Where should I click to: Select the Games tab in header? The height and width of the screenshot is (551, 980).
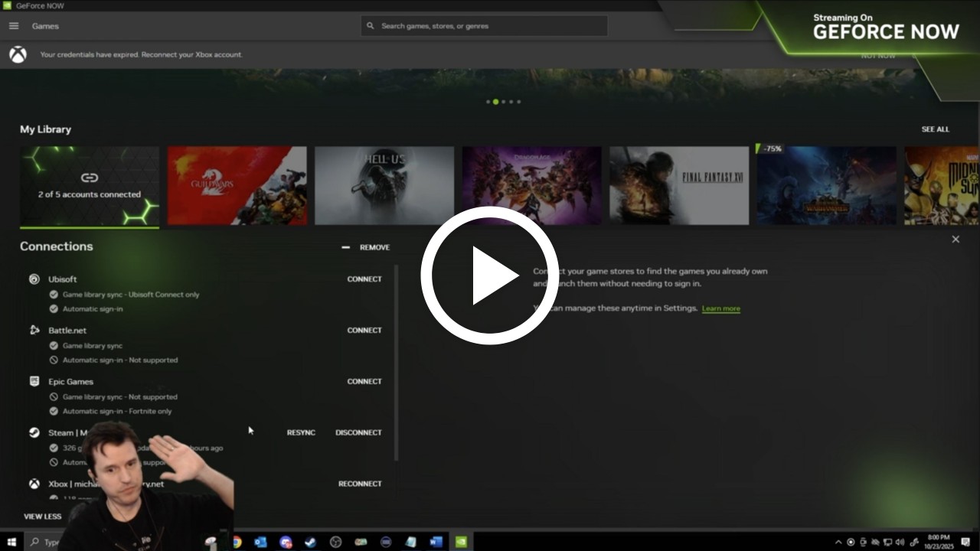45,26
